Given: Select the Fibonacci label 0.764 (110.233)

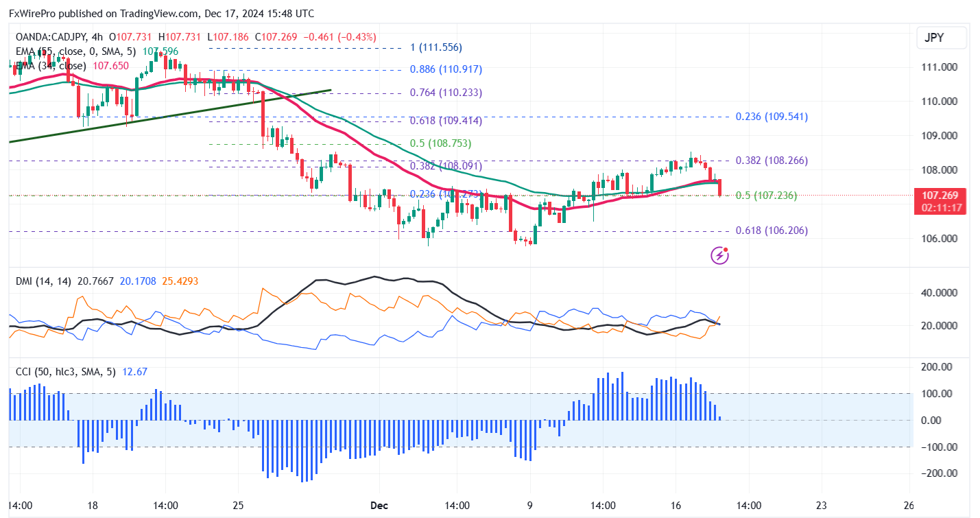Looking at the screenshot, I should click(446, 93).
